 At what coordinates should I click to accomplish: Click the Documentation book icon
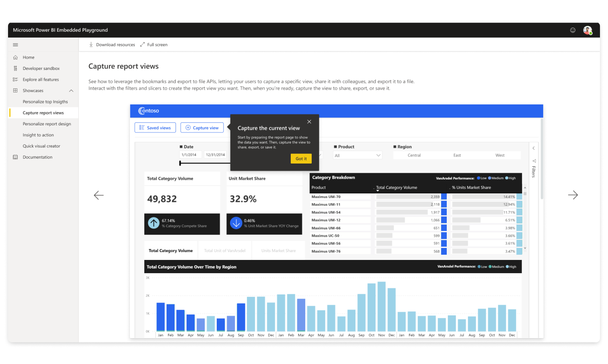tap(15, 157)
